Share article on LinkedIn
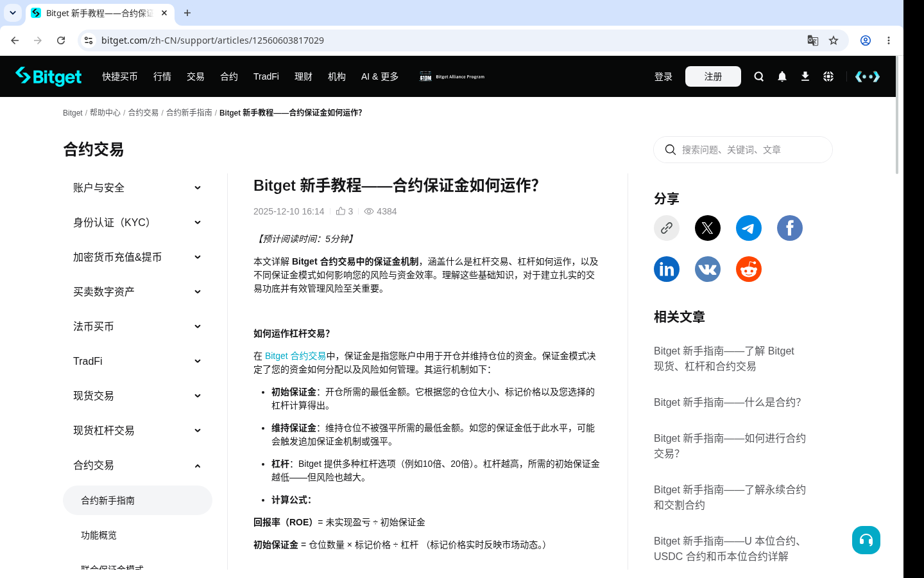The height and width of the screenshot is (578, 924). (x=667, y=269)
